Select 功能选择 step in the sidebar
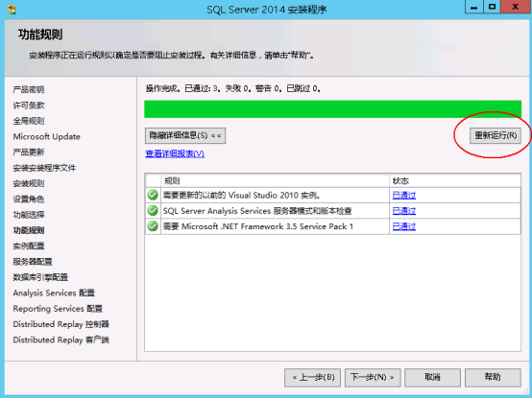 click(x=29, y=215)
